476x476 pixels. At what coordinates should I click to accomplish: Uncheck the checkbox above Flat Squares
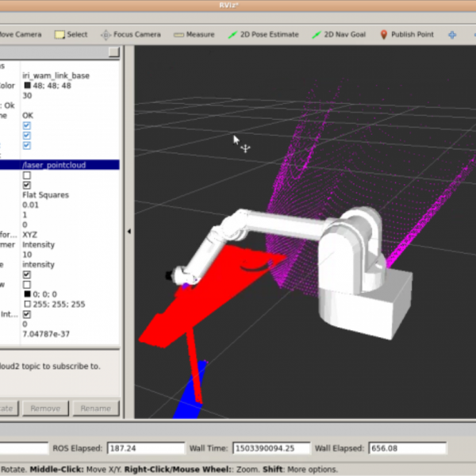coord(27,185)
